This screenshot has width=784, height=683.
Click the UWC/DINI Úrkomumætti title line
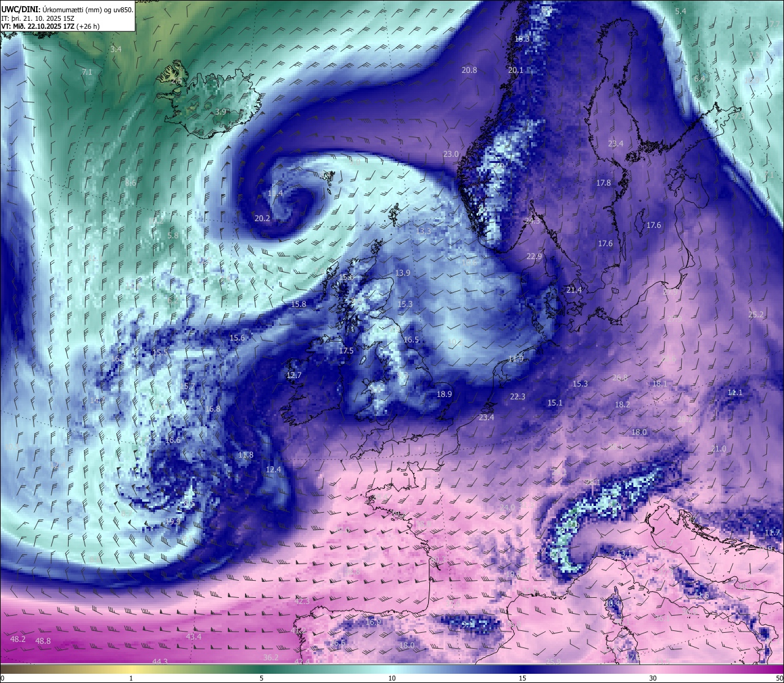[67, 10]
